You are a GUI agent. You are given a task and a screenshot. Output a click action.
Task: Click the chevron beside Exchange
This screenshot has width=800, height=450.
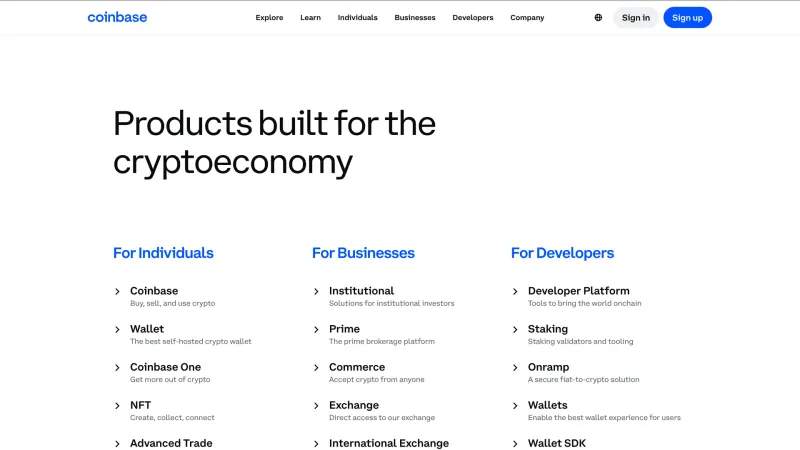pyautogui.click(x=316, y=406)
